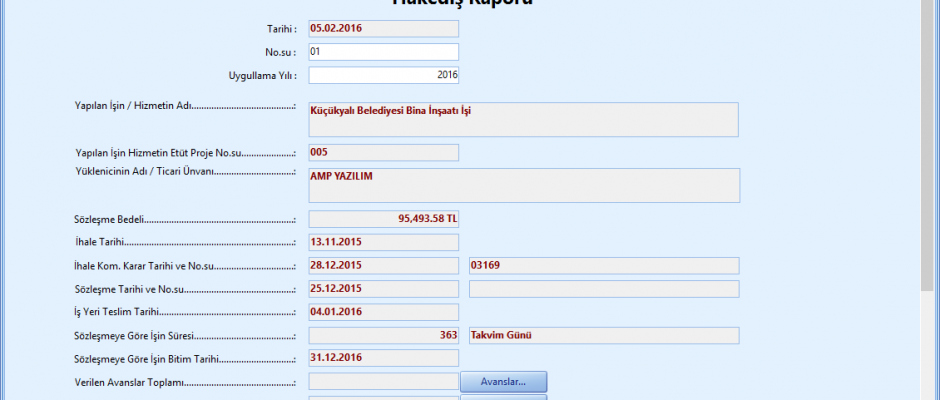
Task: Click the Sözleşme Tarihi field showing 25.12.2015
Action: point(383,288)
